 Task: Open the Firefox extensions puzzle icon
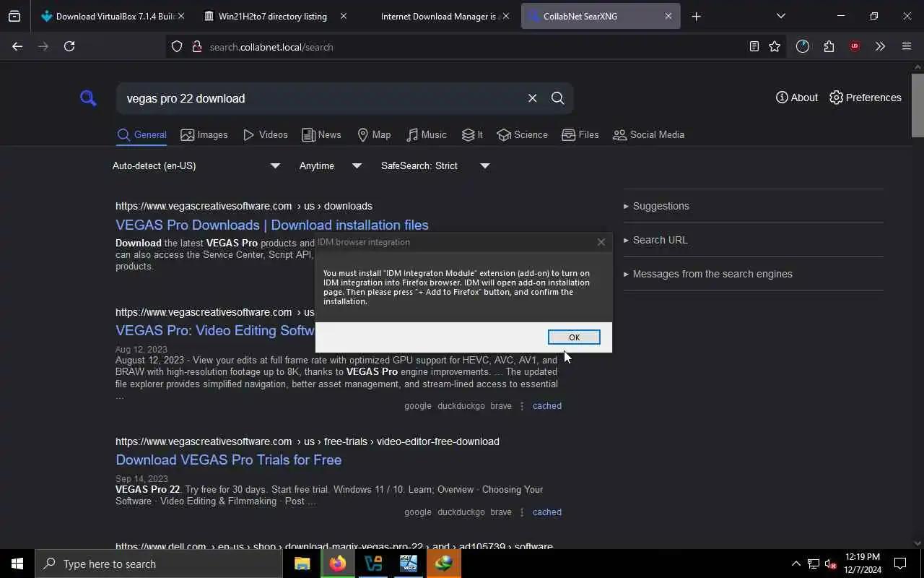829,46
